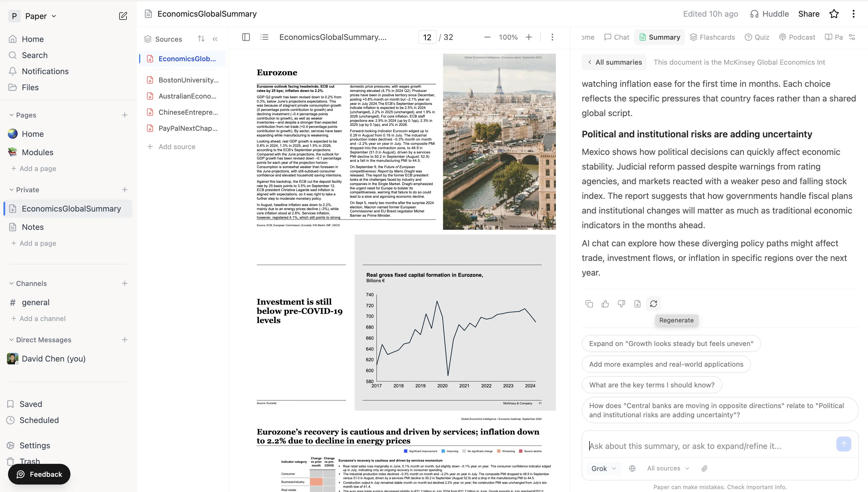Copy the summary text
The height and width of the screenshot is (492, 868).
[589, 304]
